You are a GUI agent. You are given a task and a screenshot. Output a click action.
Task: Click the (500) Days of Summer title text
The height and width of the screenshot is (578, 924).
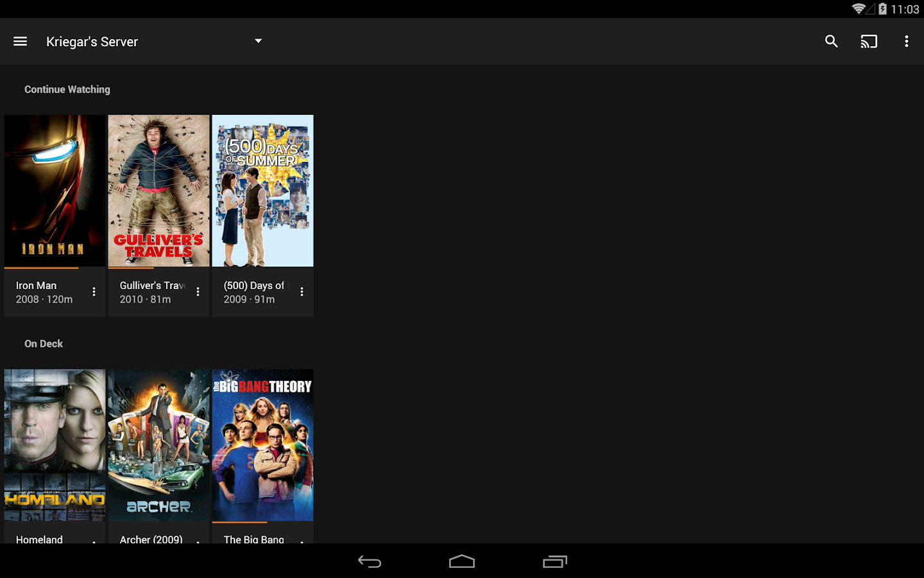tap(255, 285)
